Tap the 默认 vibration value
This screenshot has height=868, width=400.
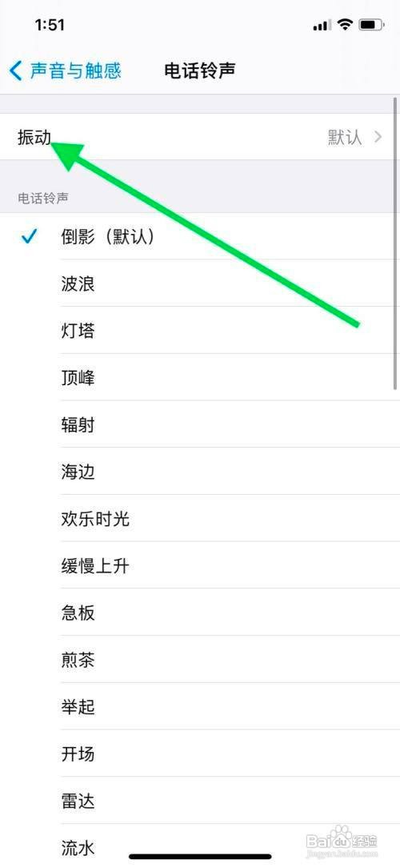(x=345, y=137)
